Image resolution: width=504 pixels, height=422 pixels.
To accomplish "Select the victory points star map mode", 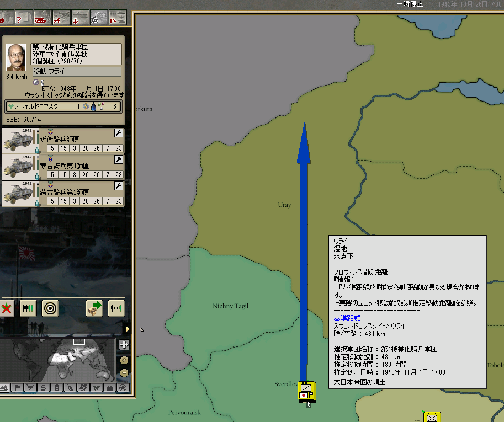I will click(x=123, y=388).
